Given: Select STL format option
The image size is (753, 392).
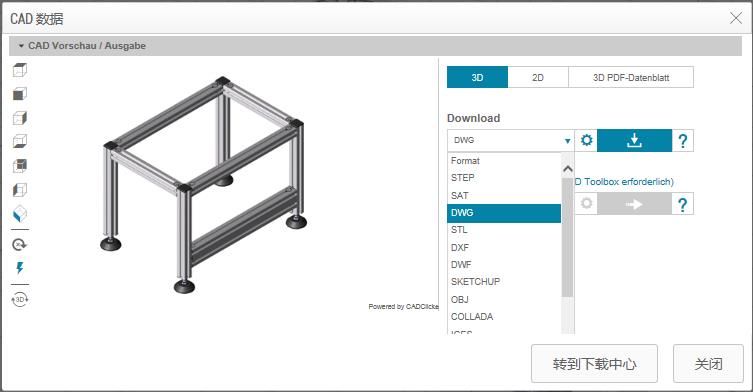Looking at the screenshot, I should click(x=504, y=230).
